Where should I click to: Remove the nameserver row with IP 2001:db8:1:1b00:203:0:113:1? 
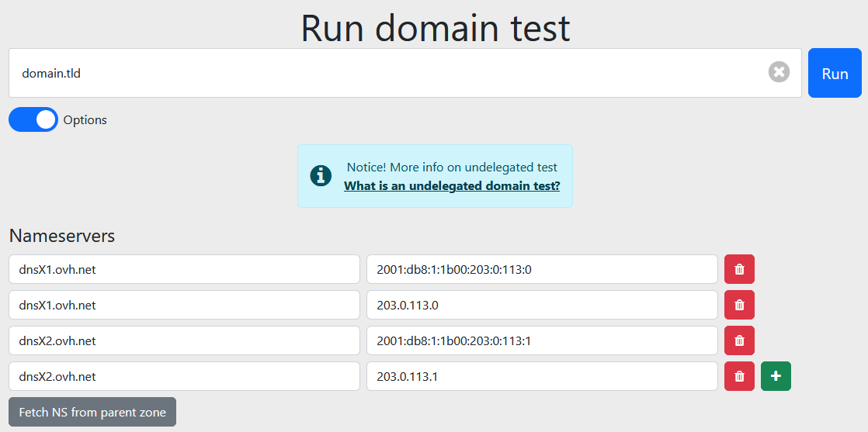coord(739,340)
